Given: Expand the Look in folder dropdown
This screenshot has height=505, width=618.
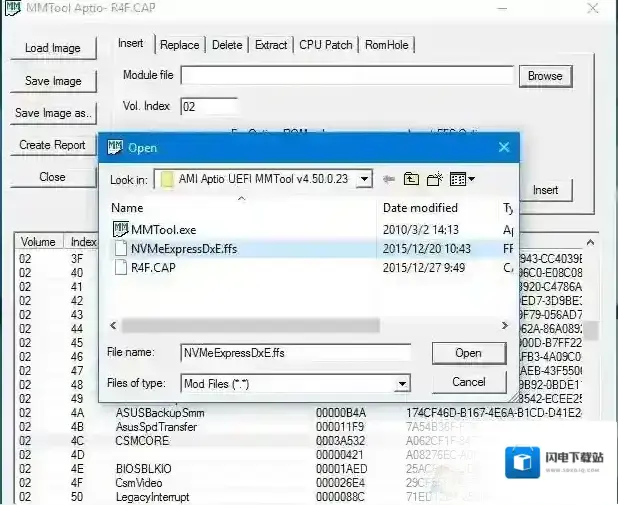Looking at the screenshot, I should pyautogui.click(x=363, y=179).
